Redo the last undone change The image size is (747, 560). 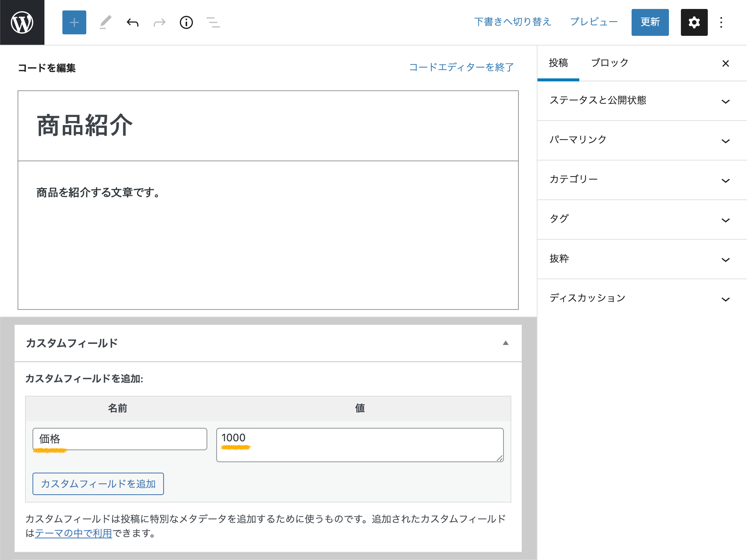tap(159, 22)
